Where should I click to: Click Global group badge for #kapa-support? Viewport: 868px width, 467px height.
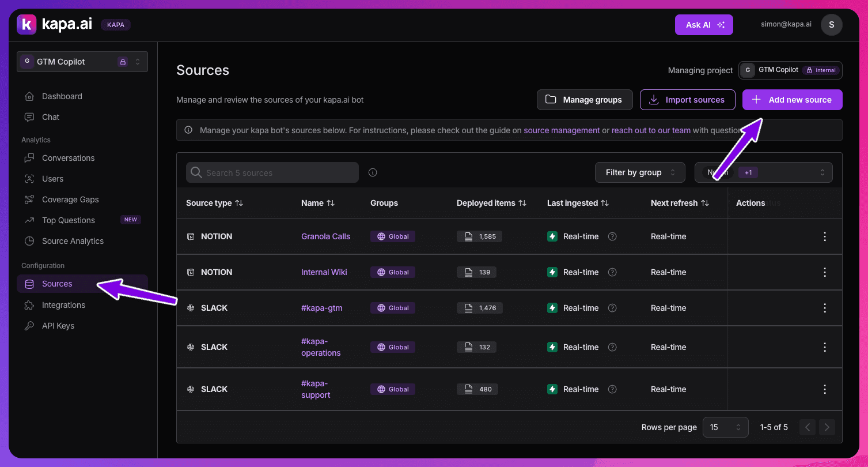click(393, 389)
